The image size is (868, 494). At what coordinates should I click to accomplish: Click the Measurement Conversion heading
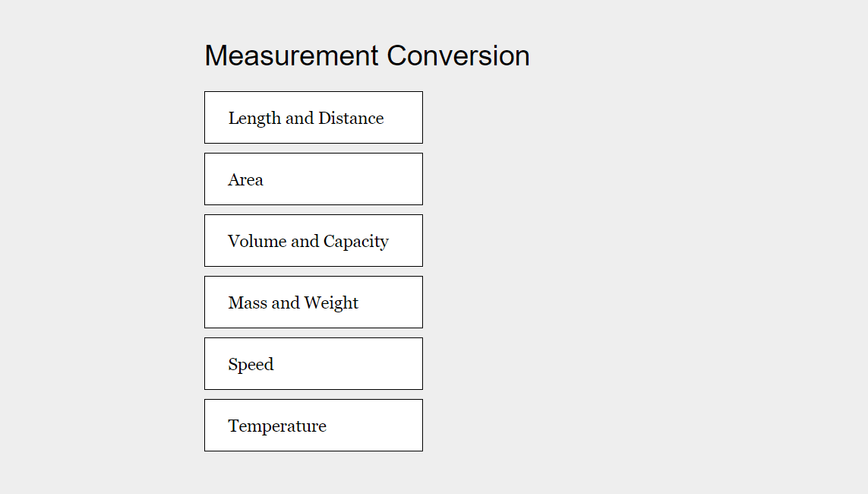pos(367,55)
